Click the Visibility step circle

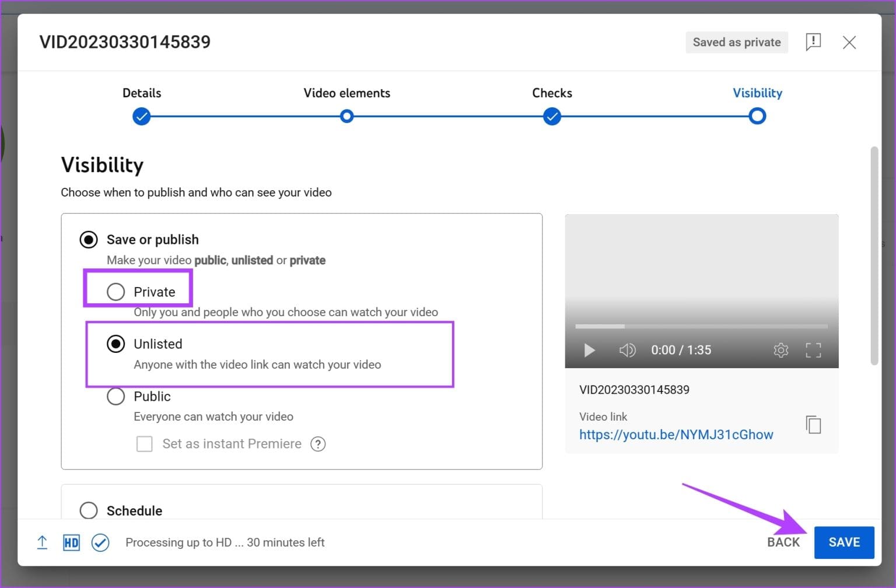pos(757,116)
